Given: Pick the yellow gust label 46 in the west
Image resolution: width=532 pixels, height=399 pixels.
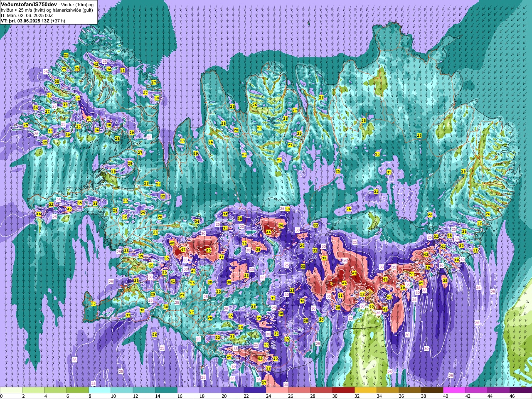Looking at the screenshot, I should [x=39, y=214].
